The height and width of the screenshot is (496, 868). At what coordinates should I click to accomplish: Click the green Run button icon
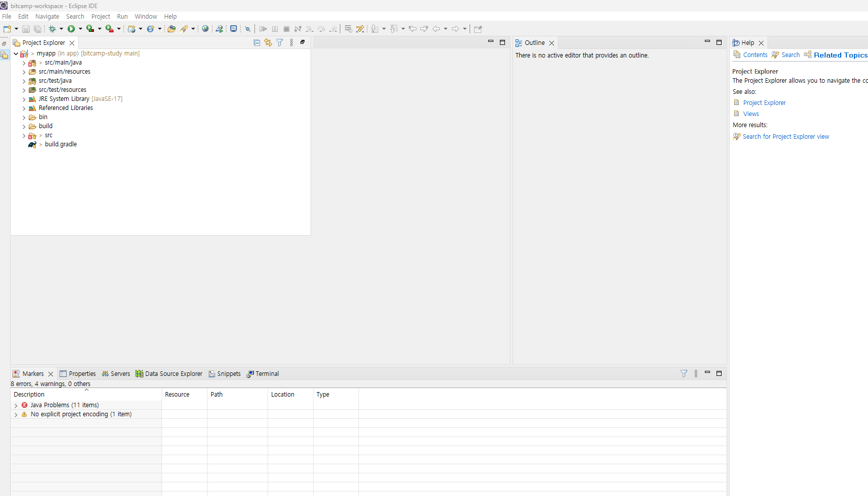71,29
